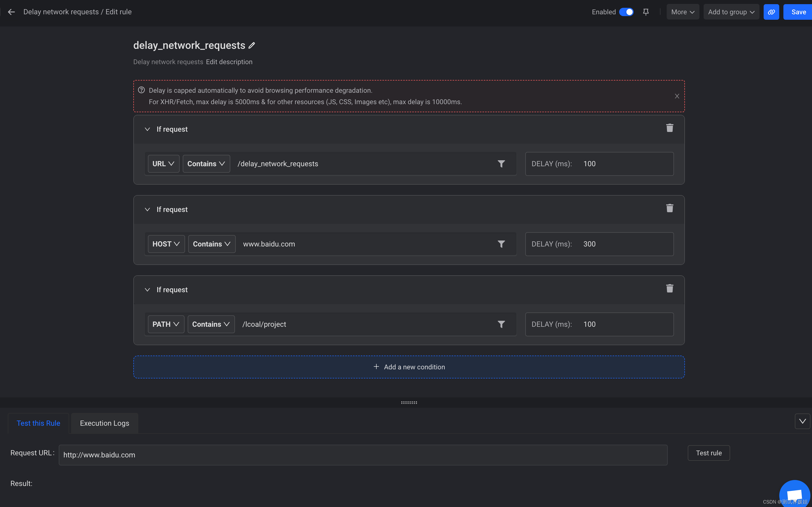812x507 pixels.
Task: Delete the /delay_network_requests URL condition
Action: tap(669, 128)
